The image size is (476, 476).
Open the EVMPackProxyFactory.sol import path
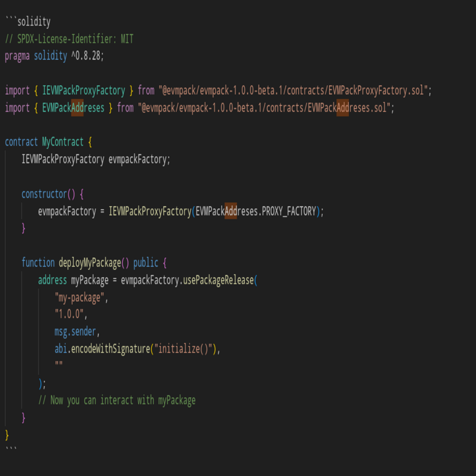click(294, 90)
